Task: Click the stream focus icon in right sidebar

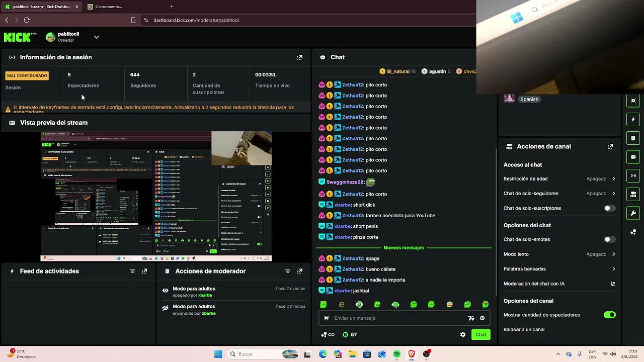Action: tap(633, 101)
